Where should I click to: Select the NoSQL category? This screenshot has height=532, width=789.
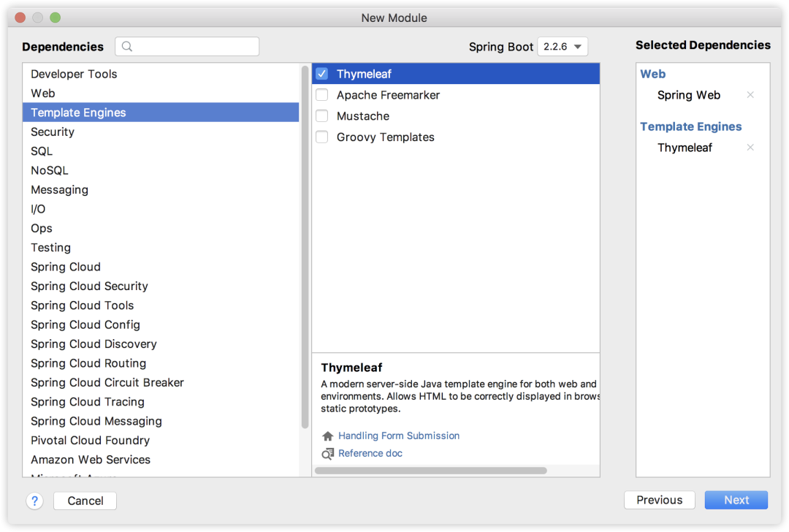tap(161, 170)
